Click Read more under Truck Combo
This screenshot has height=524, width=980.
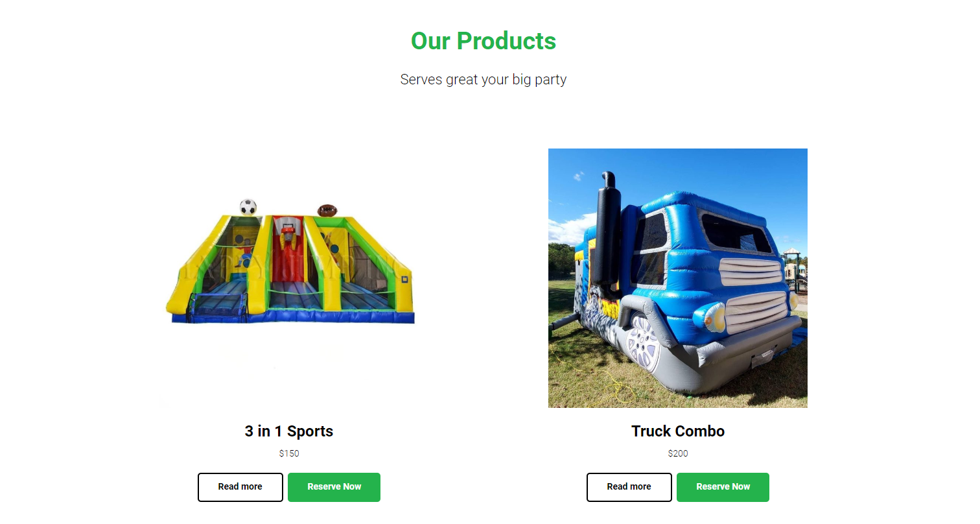pyautogui.click(x=629, y=487)
